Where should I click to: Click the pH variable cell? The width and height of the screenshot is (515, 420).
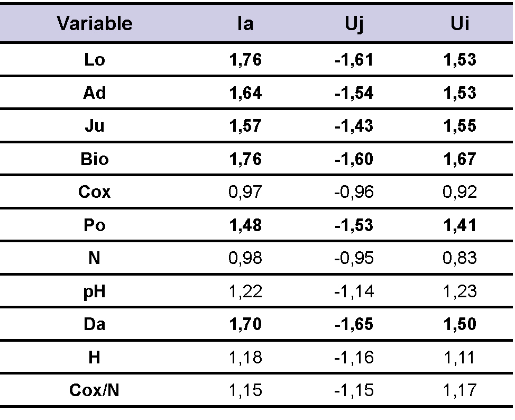tap(95, 291)
